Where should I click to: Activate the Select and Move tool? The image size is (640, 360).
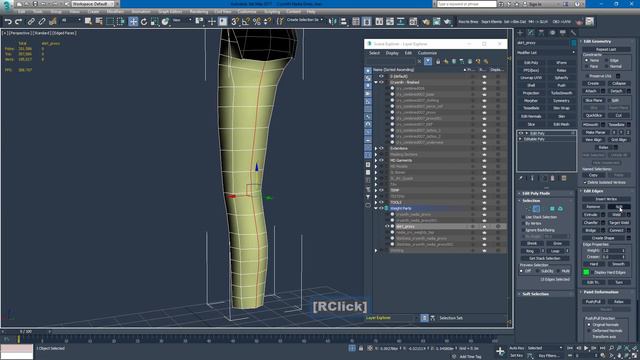(x=133, y=21)
